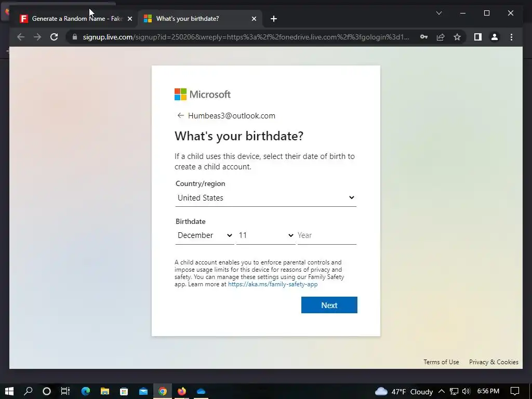Open Firefox from taskbar

pyautogui.click(x=182, y=391)
